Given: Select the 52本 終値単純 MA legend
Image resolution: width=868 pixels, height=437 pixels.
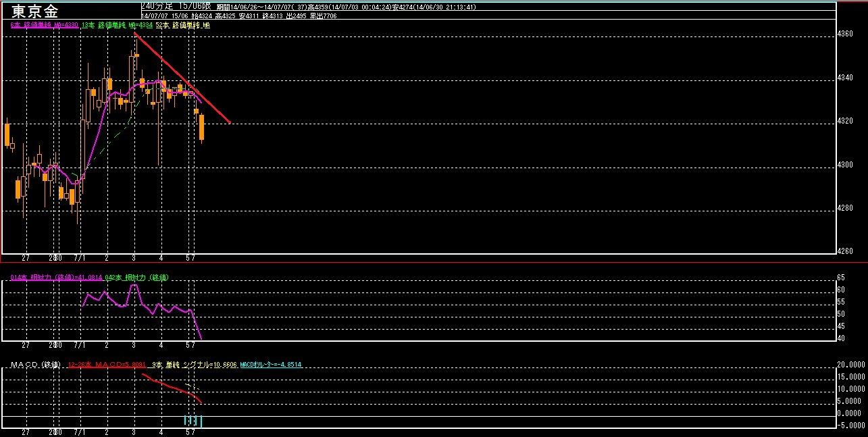Looking at the screenshot, I should click(183, 25).
